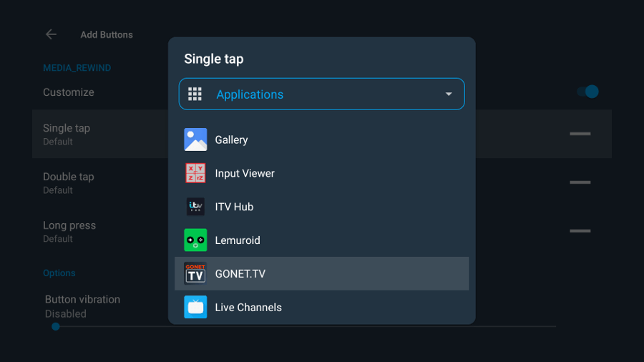The height and width of the screenshot is (362, 644).
Task: Click the Long press dash indicator
Action: pyautogui.click(x=580, y=231)
